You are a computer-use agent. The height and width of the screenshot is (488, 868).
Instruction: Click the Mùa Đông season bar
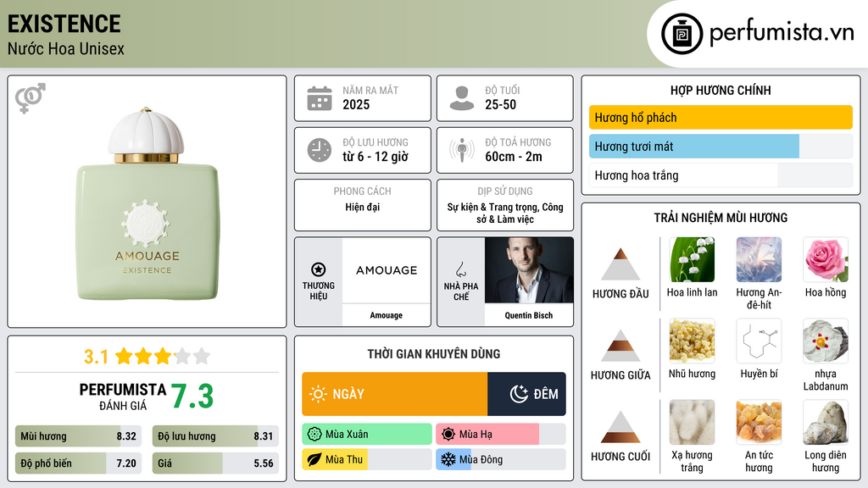501,460
